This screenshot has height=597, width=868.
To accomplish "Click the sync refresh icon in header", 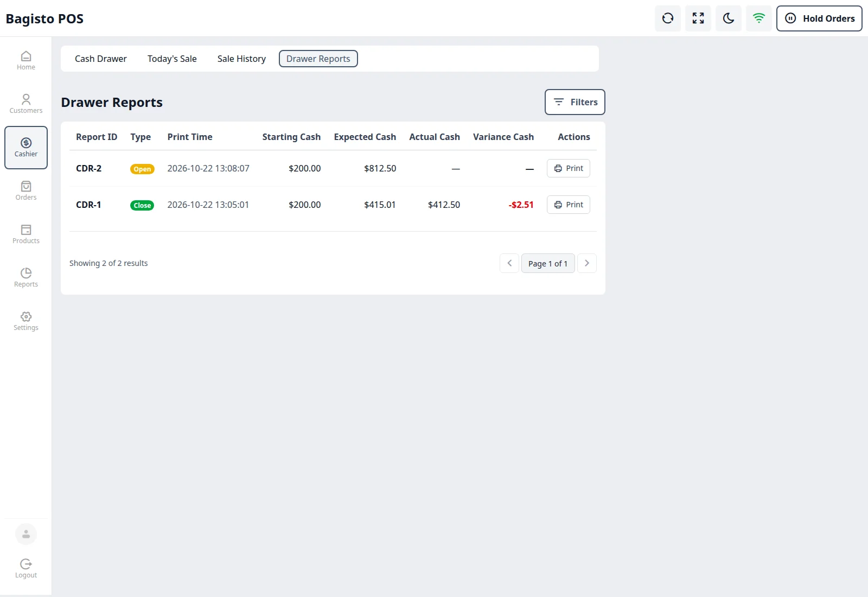I will (x=668, y=18).
